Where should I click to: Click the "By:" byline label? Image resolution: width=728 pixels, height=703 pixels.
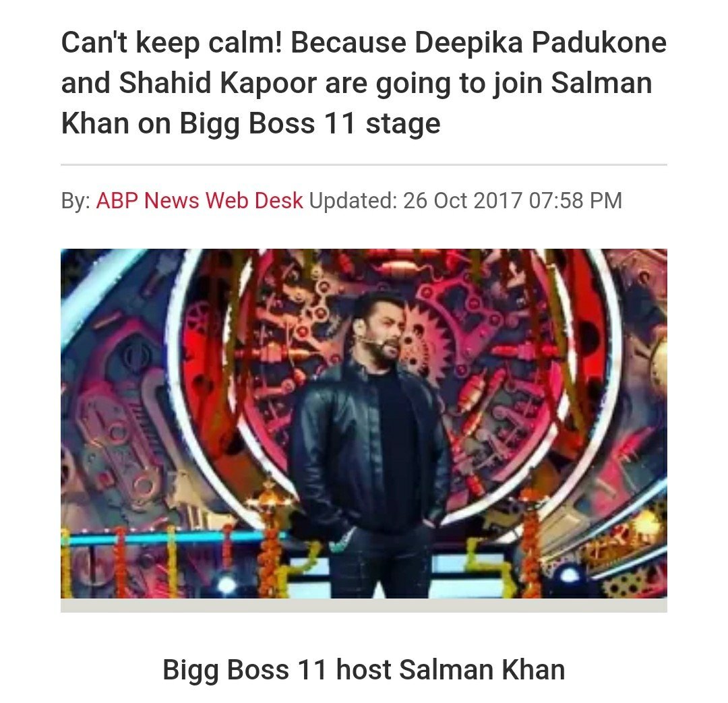(75, 201)
